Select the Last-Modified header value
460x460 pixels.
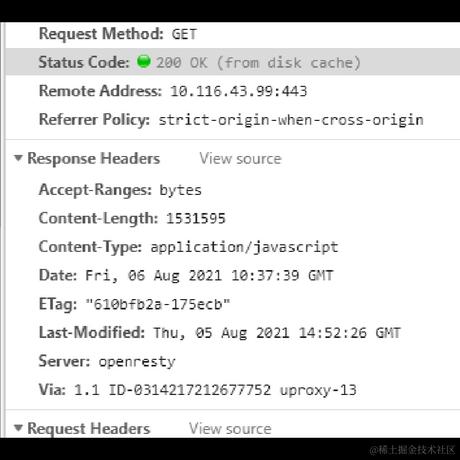277,333
